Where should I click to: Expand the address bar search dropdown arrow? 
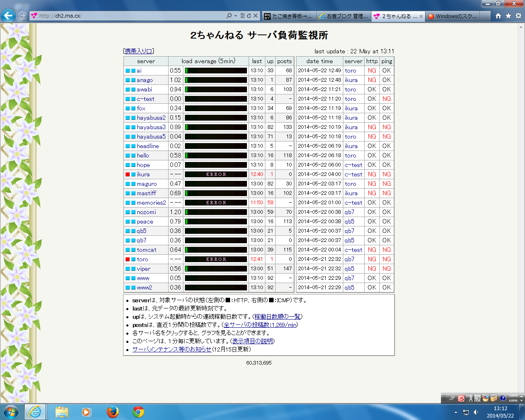[235, 16]
